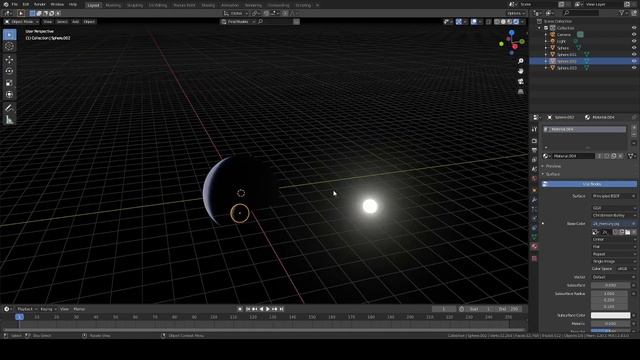Activate the Rotate tool
Screen dimensions: 640x360
pyautogui.click(x=9, y=71)
